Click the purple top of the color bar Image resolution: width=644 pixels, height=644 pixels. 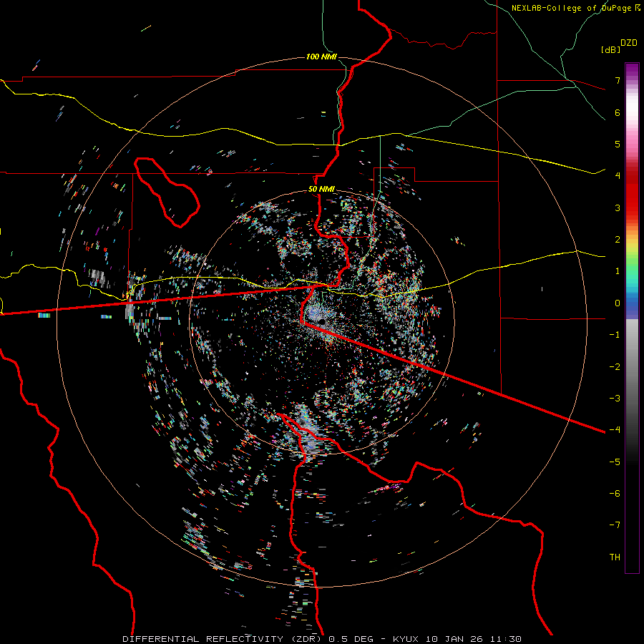coord(632,69)
